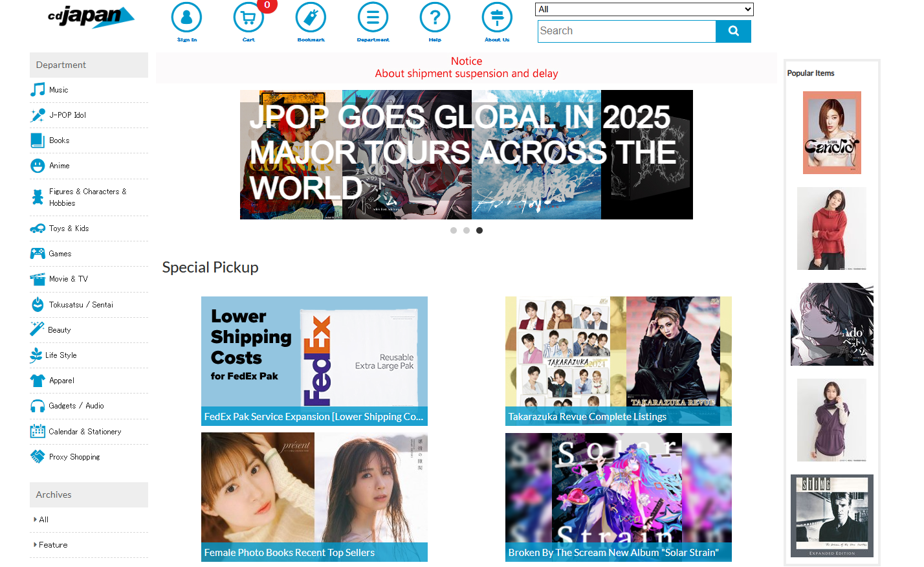Viewport: 924px width, 567px height.
Task: Open the Life Style link
Action: (61, 355)
